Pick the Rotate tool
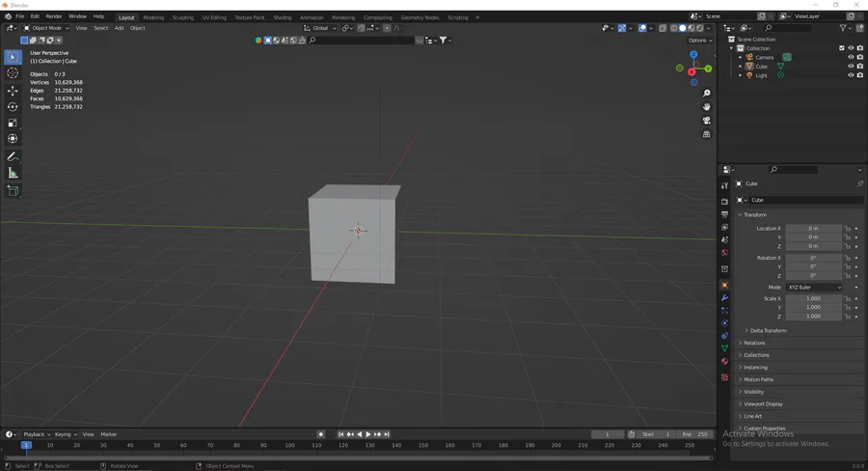The image size is (868, 471). click(13, 107)
